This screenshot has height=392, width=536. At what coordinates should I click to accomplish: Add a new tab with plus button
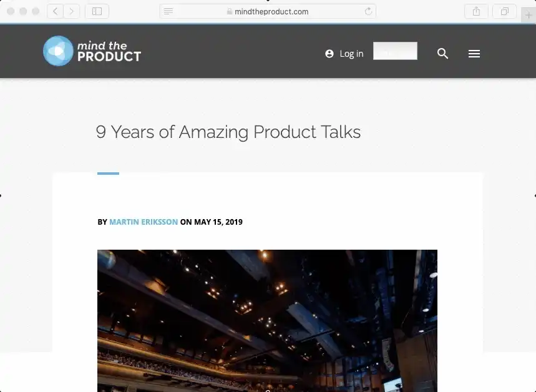pos(529,16)
